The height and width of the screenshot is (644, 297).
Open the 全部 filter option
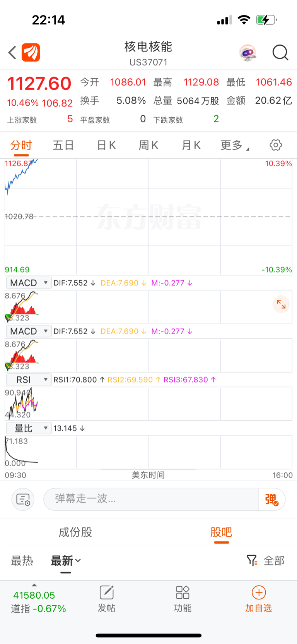coord(266,560)
